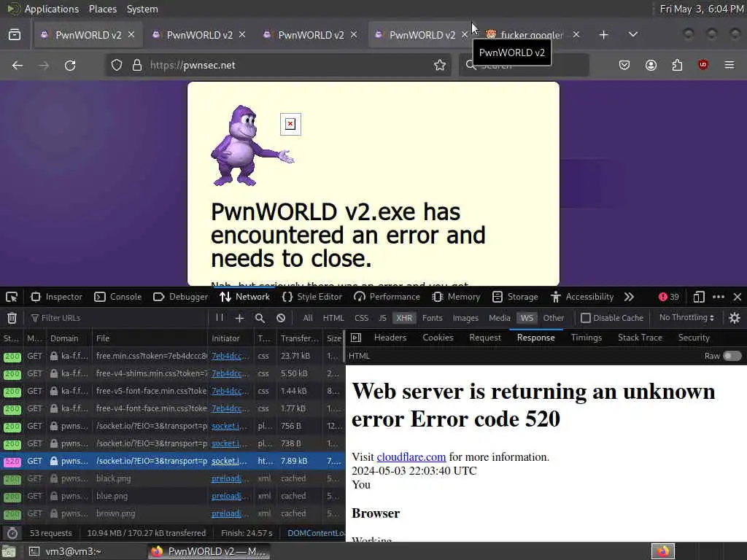Toggle the XHR filter

(x=404, y=318)
